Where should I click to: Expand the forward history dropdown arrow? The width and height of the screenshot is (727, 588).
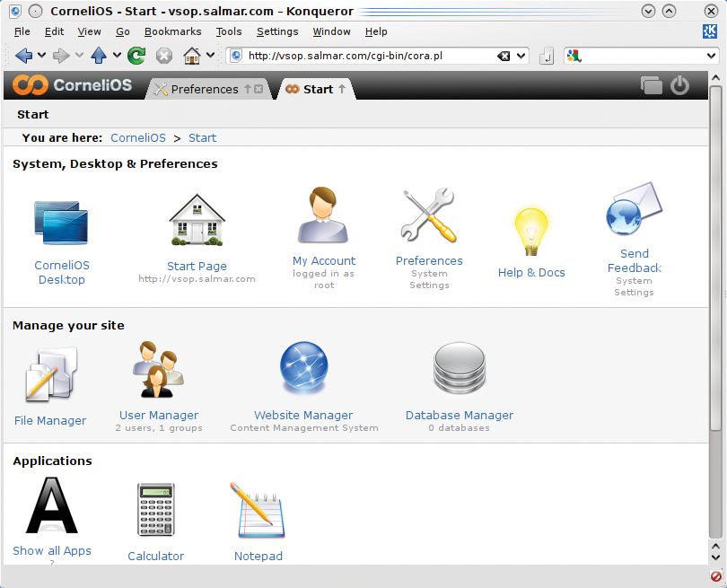pyautogui.click(x=79, y=56)
